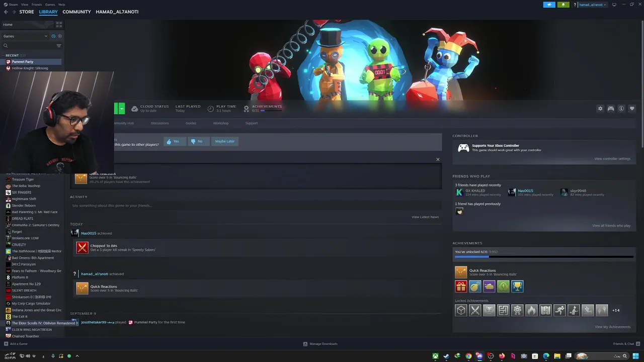
Task: Open the Friends menu
Action: click(37, 5)
